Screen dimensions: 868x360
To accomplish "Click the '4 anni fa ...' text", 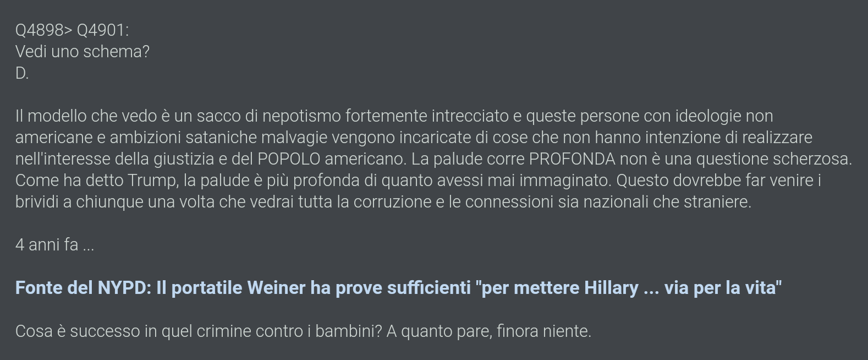I will [54, 245].
